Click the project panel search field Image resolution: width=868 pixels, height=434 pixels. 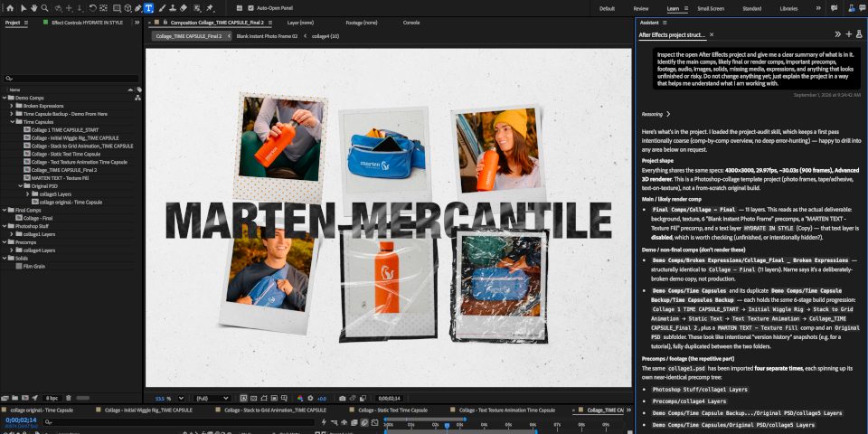[71, 79]
